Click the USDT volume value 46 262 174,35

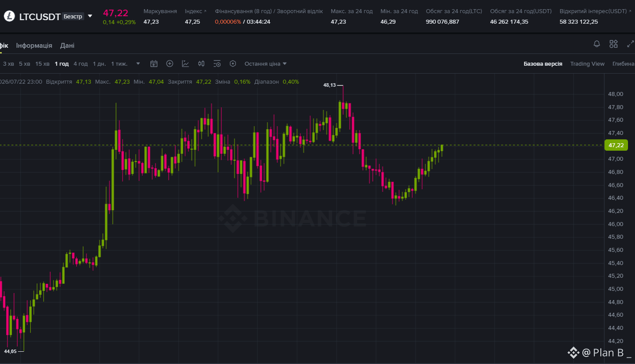(x=509, y=21)
